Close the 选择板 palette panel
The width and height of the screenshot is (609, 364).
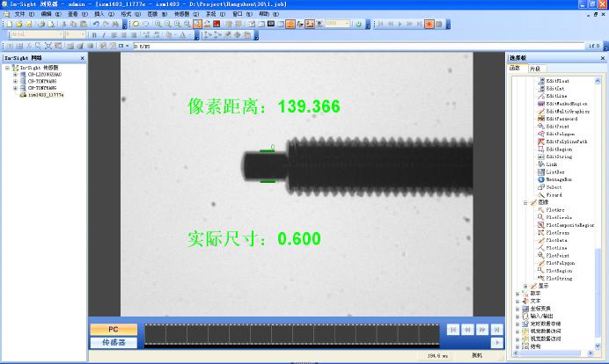coord(603,58)
